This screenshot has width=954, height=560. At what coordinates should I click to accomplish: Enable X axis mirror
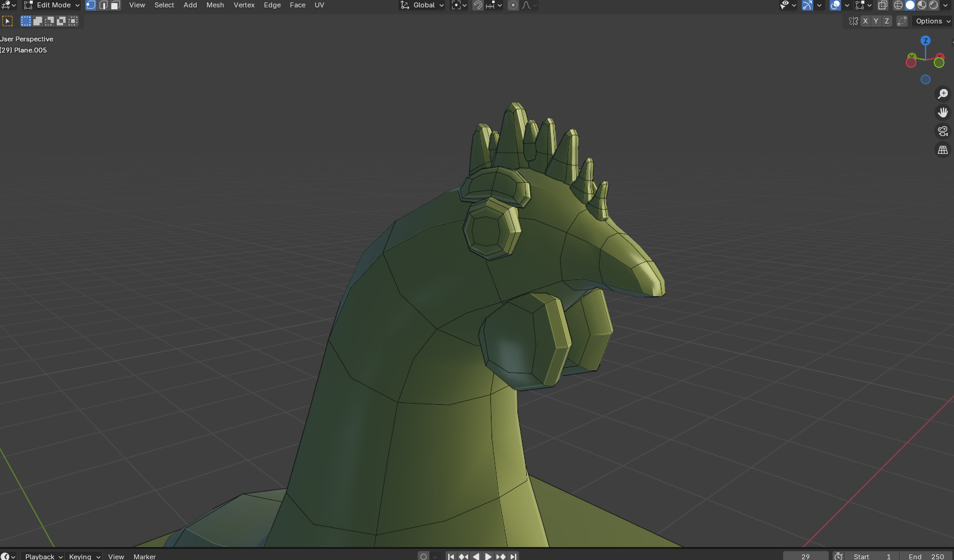(x=865, y=21)
